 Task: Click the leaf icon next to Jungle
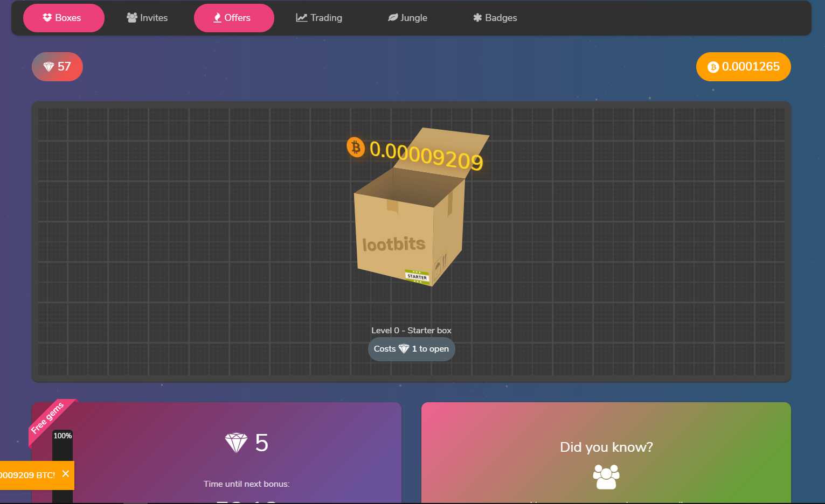pyautogui.click(x=393, y=18)
